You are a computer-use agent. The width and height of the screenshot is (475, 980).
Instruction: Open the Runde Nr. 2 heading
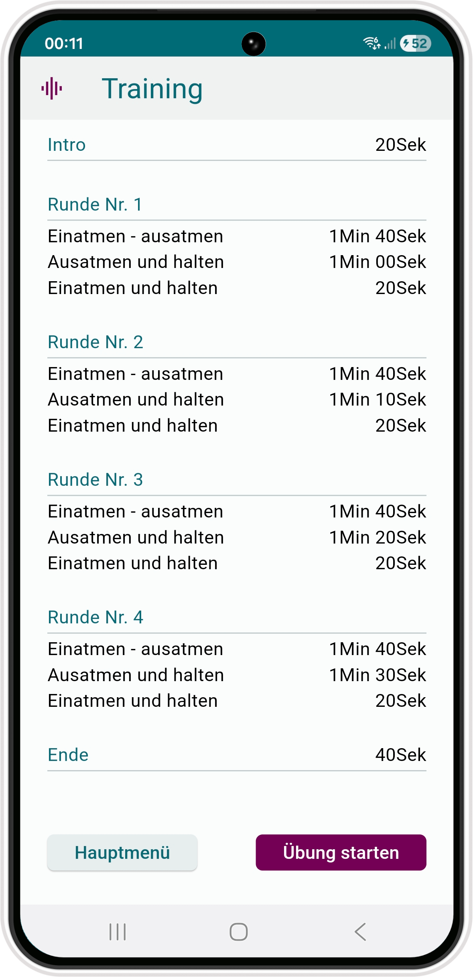click(x=95, y=342)
